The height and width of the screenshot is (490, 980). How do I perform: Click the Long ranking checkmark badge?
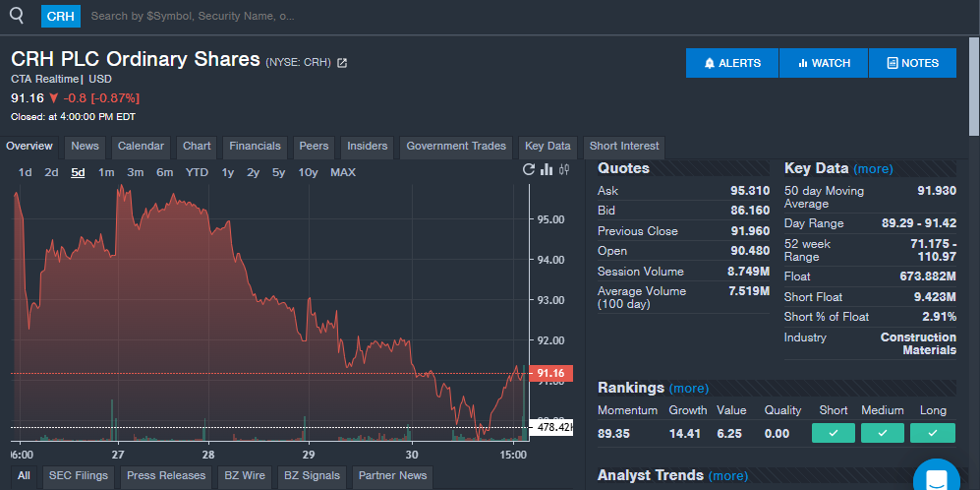click(933, 433)
